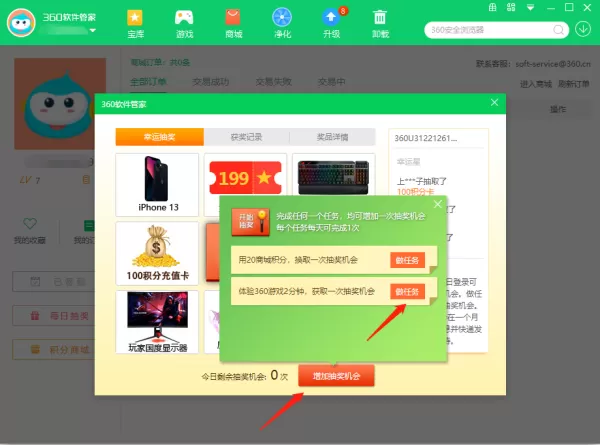600x445 pixels.
Task: Click the 100积分卡 winner text
Action: pyautogui.click(x=415, y=192)
